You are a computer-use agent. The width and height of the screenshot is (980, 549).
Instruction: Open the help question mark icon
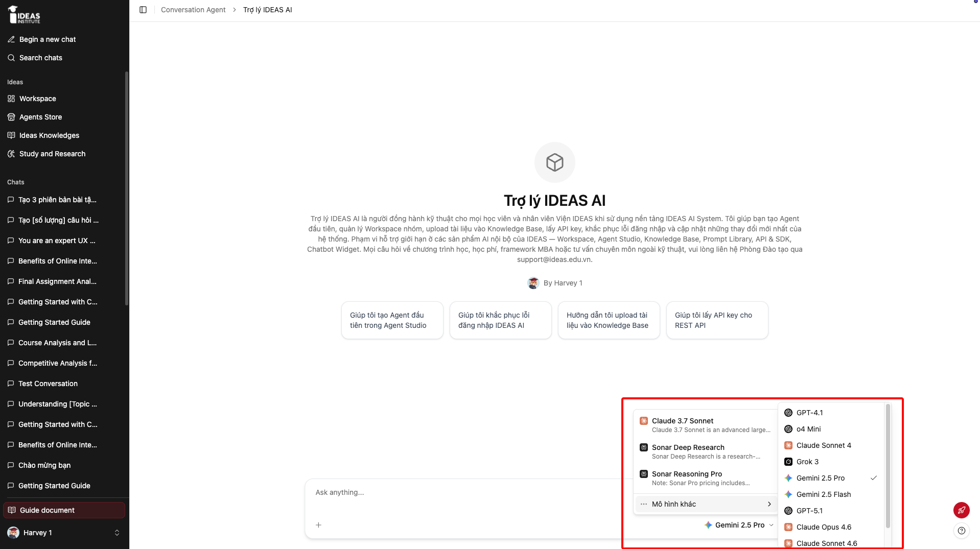pos(961,531)
